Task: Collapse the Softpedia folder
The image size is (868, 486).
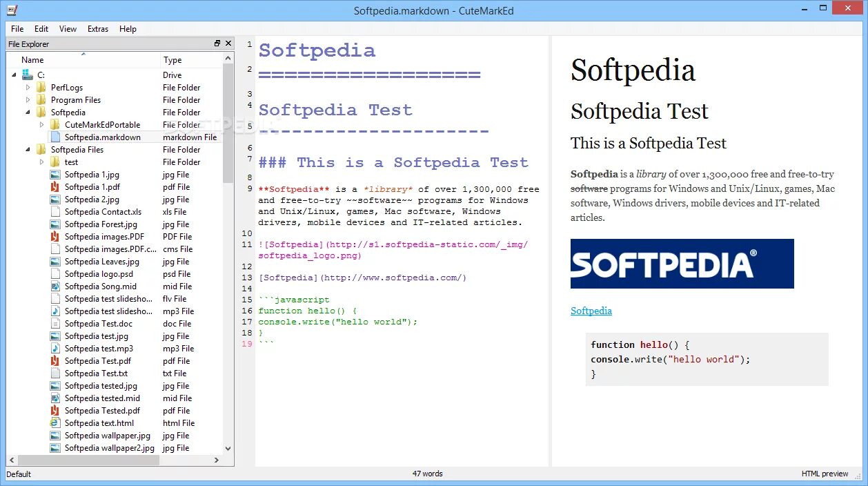Action: 28,113
